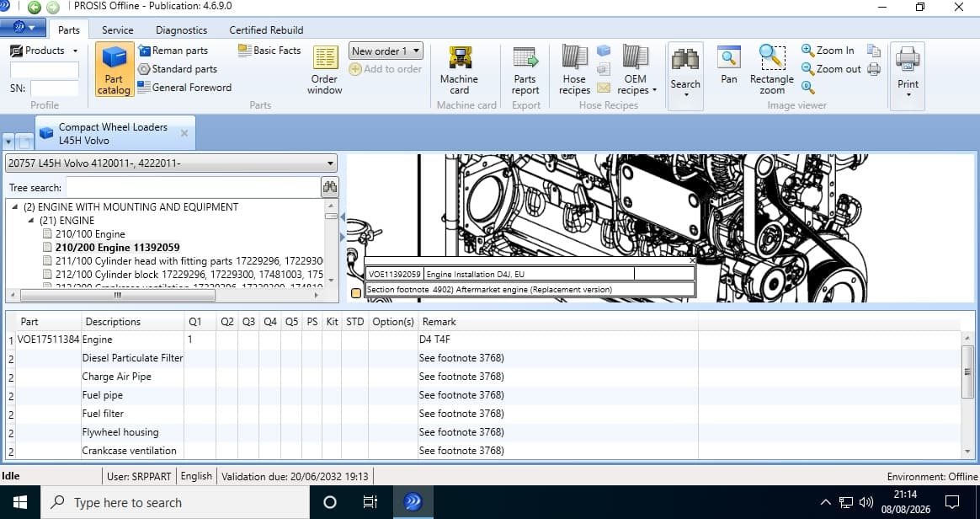Open Reman parts
The image size is (980, 519).
pos(173,51)
